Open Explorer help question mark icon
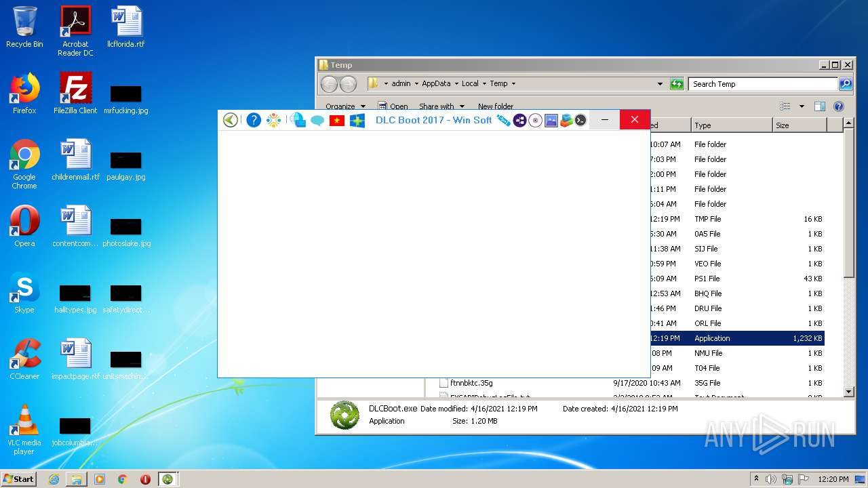The height and width of the screenshot is (488, 868). tap(839, 106)
